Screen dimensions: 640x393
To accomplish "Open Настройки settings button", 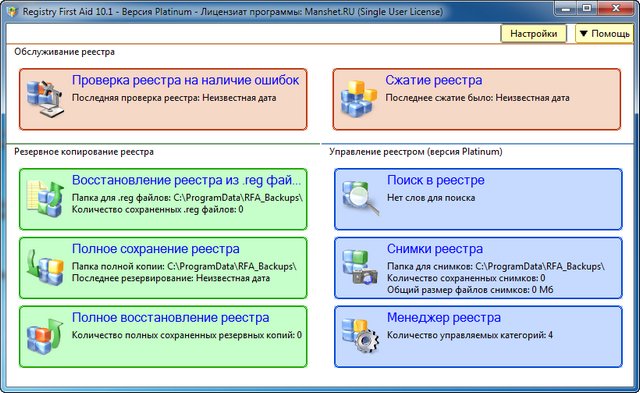I will coord(533,33).
